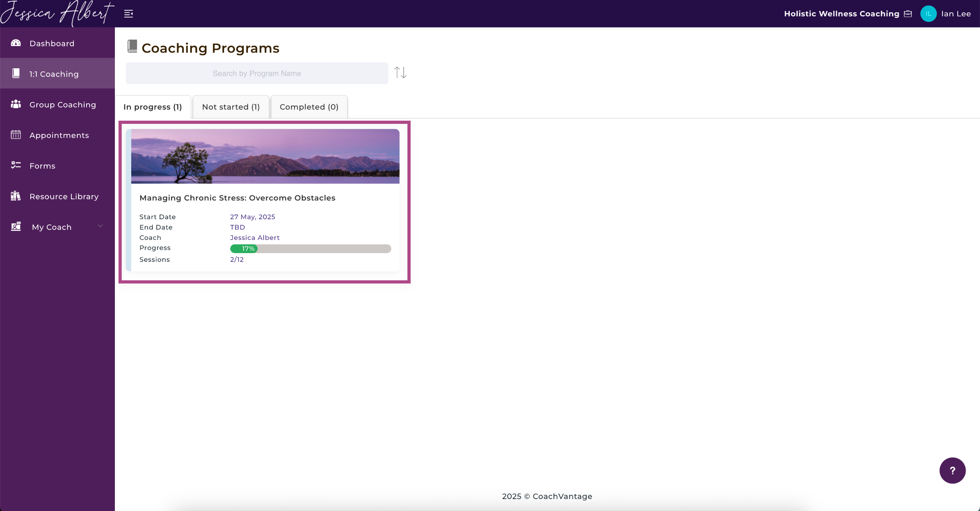Click the Coaching Programs book icon

[132, 46]
